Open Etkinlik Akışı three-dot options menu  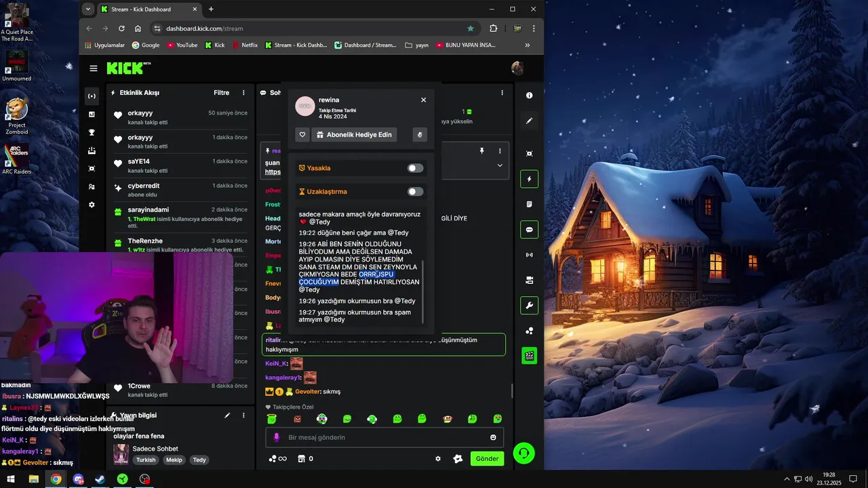[243, 93]
